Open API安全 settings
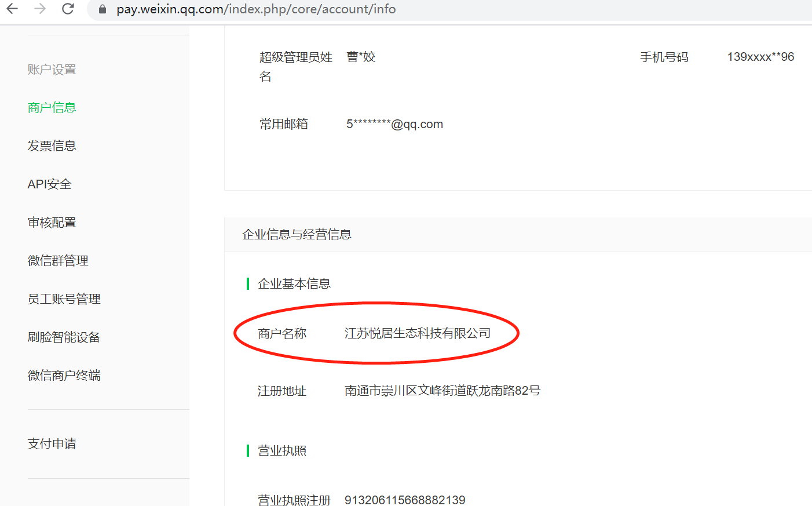 [50, 184]
